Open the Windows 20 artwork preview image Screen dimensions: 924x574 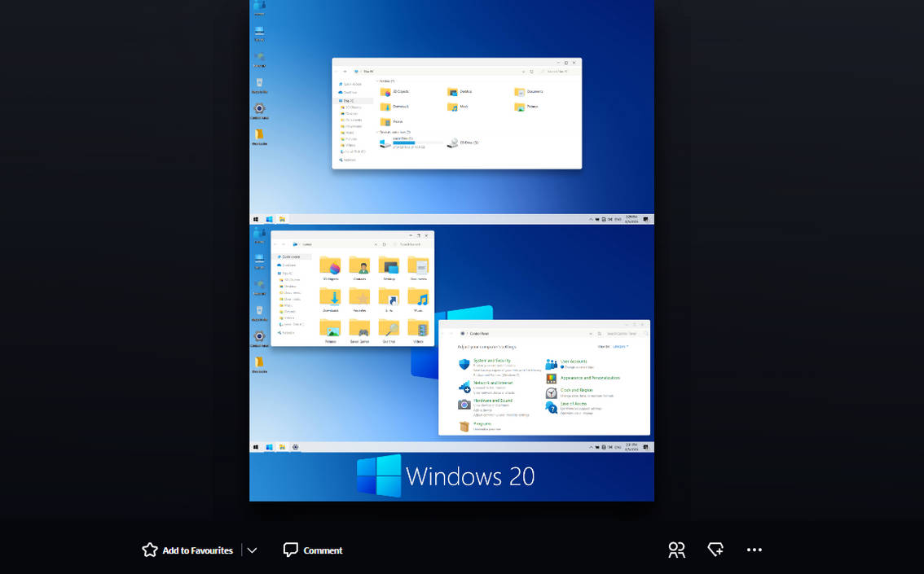pyautogui.click(x=451, y=251)
